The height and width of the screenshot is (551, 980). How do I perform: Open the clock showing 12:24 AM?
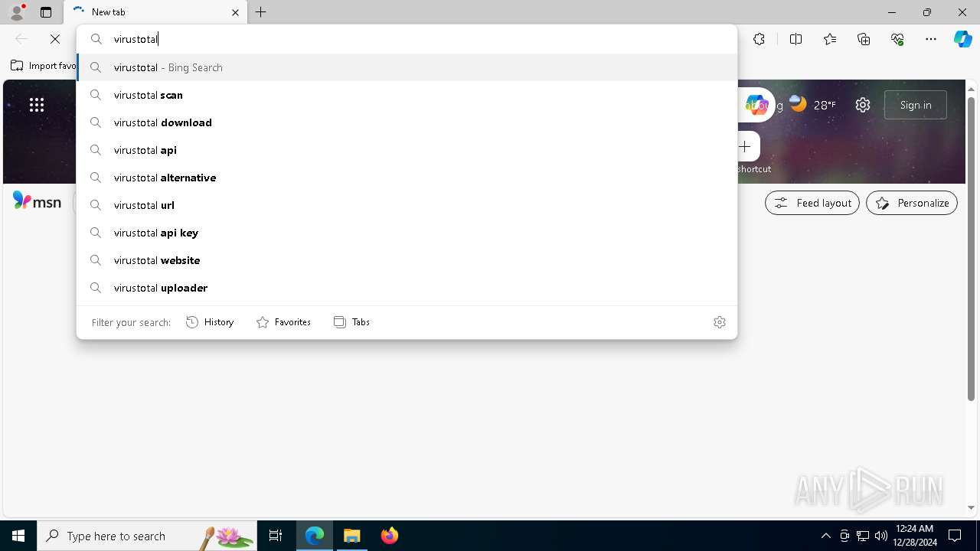click(915, 536)
